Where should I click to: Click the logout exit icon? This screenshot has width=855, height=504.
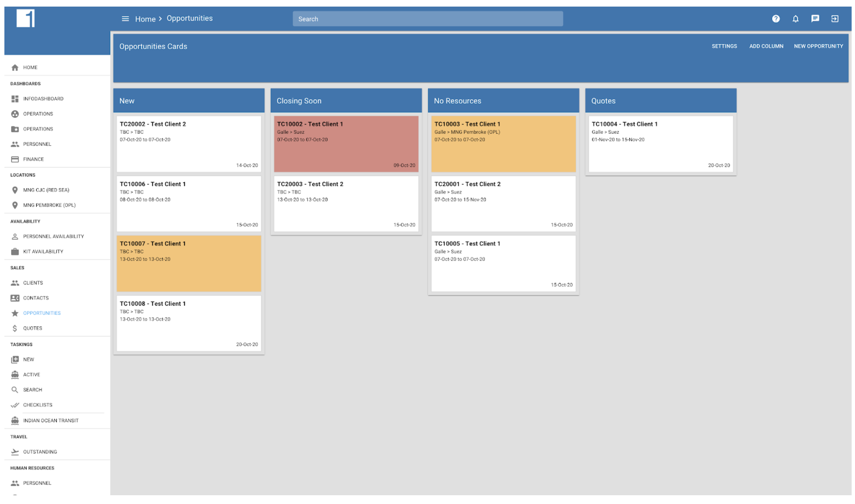(x=835, y=19)
